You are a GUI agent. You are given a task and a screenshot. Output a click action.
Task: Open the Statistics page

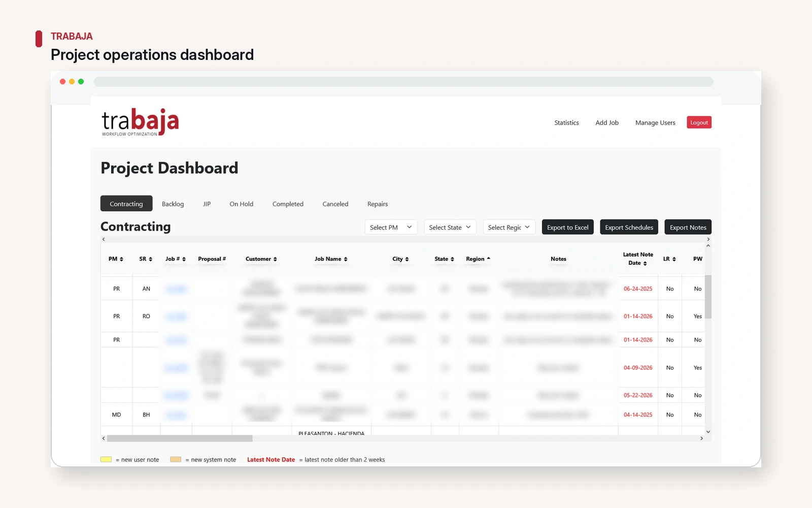[566, 122]
